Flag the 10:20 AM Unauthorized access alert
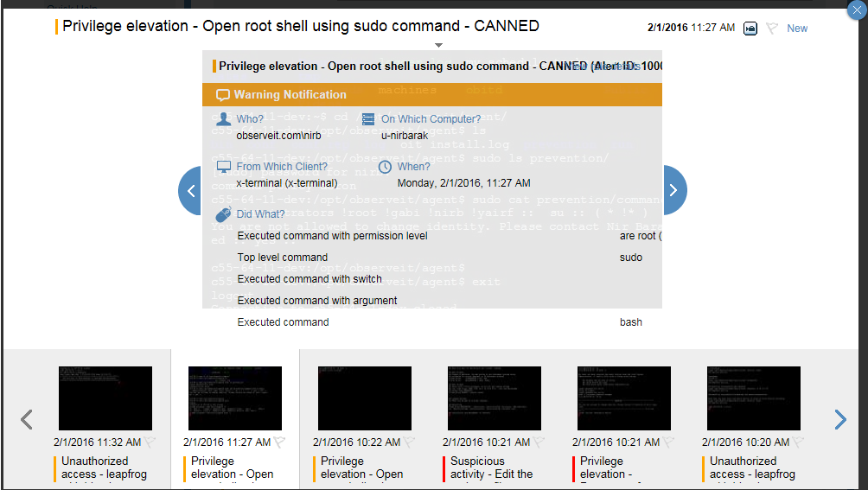This screenshot has width=868, height=490. coord(798,442)
